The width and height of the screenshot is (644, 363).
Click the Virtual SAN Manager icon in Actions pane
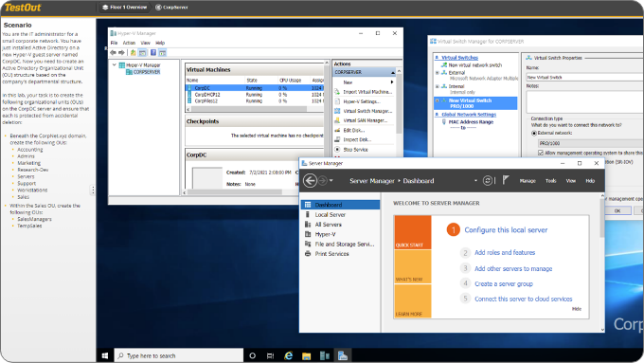click(x=337, y=120)
